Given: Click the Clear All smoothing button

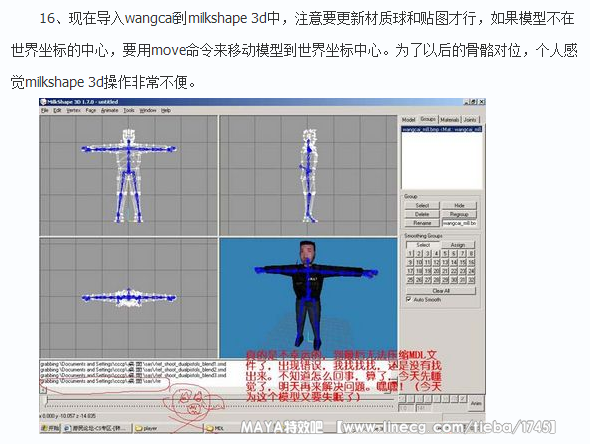Looking at the screenshot, I should pyautogui.click(x=441, y=291).
